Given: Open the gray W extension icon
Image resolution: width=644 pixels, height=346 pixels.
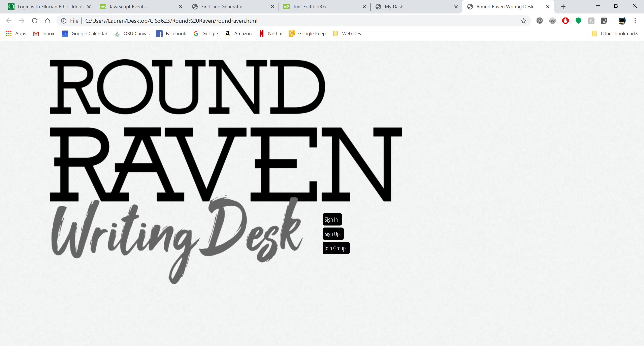Looking at the screenshot, I should [x=552, y=21].
